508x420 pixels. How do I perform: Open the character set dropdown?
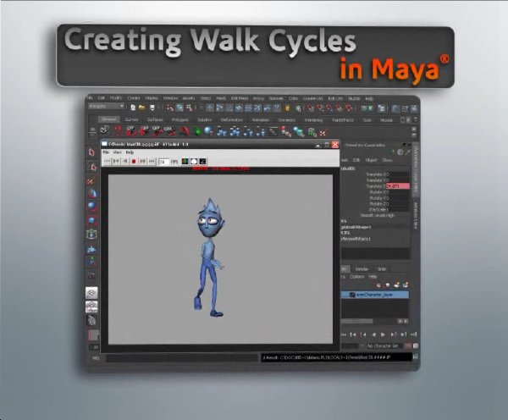[384, 345]
